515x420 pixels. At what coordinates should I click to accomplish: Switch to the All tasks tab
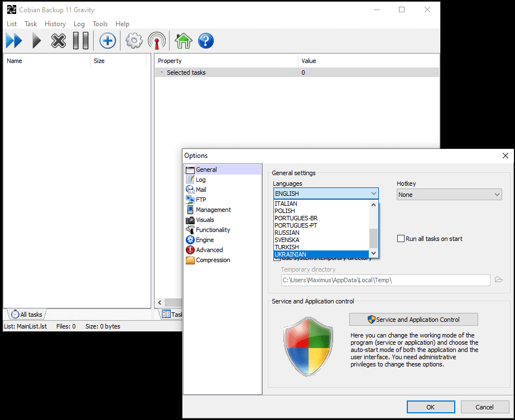pos(27,314)
